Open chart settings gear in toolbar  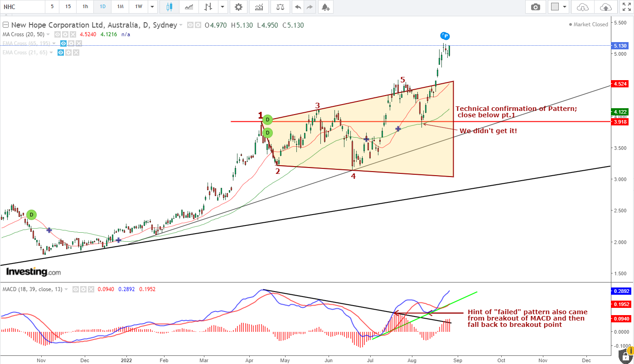(x=238, y=7)
